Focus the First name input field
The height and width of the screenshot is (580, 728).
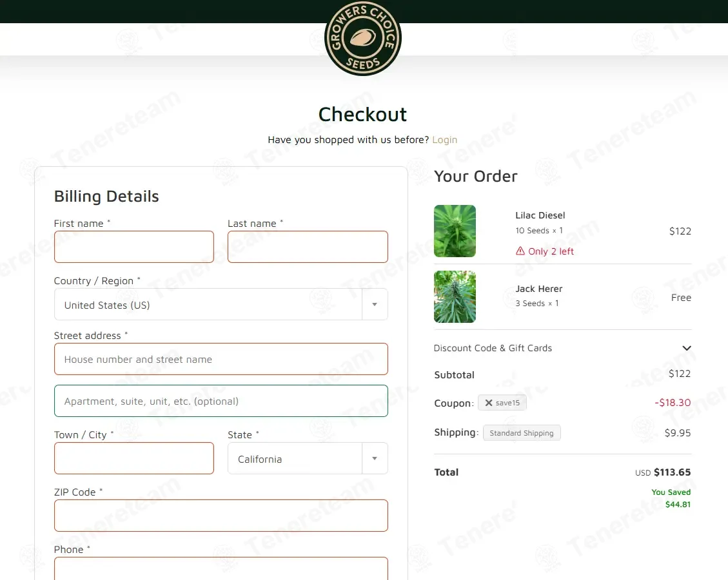coord(134,247)
